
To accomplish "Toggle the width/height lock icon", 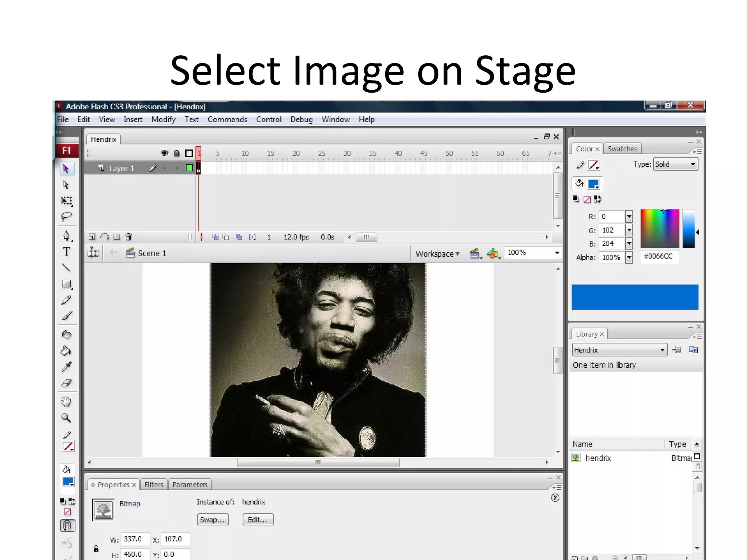I will click(96, 548).
